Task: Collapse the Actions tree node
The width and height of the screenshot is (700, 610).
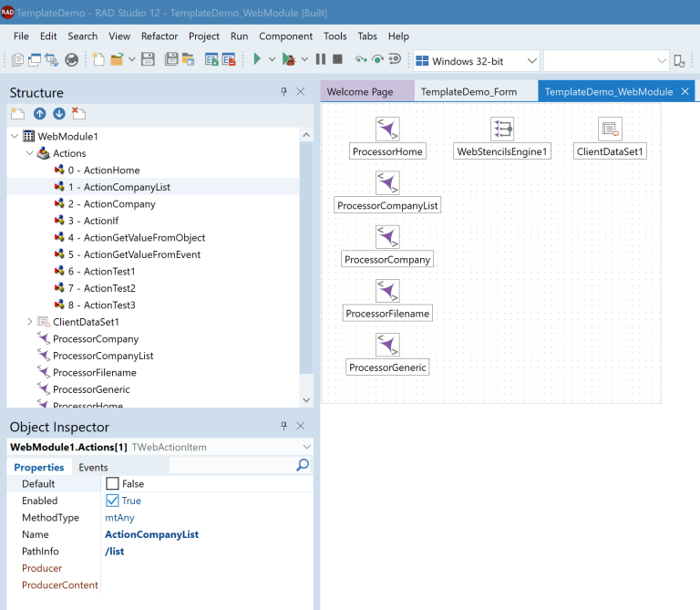Action: click(x=29, y=152)
